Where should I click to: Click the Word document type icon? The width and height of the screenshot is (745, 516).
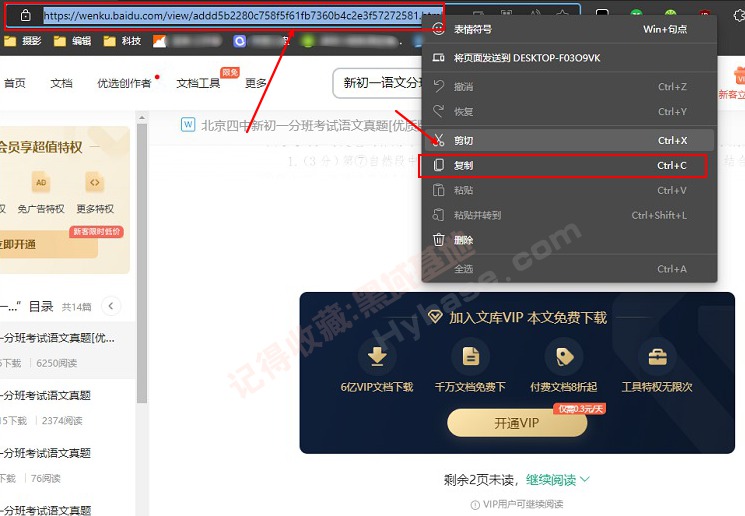click(x=188, y=124)
